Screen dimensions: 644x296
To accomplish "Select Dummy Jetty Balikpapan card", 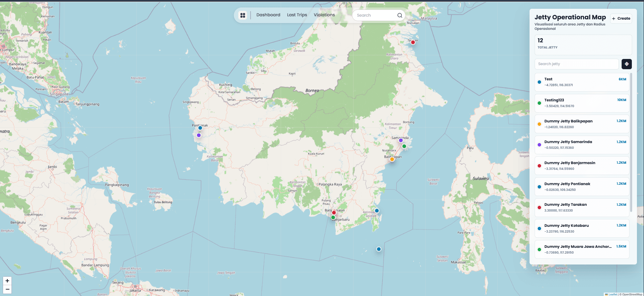I will (582, 124).
